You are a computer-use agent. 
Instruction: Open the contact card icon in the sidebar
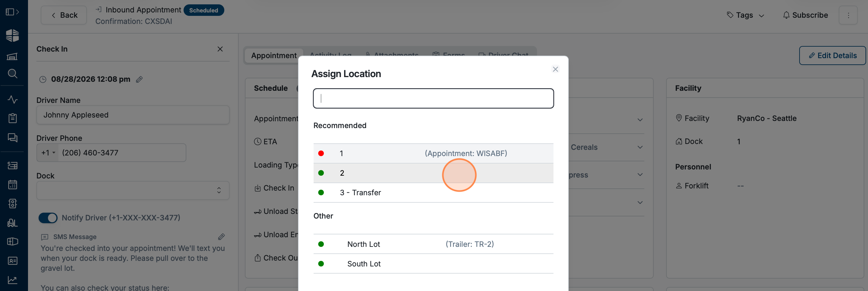point(12,261)
